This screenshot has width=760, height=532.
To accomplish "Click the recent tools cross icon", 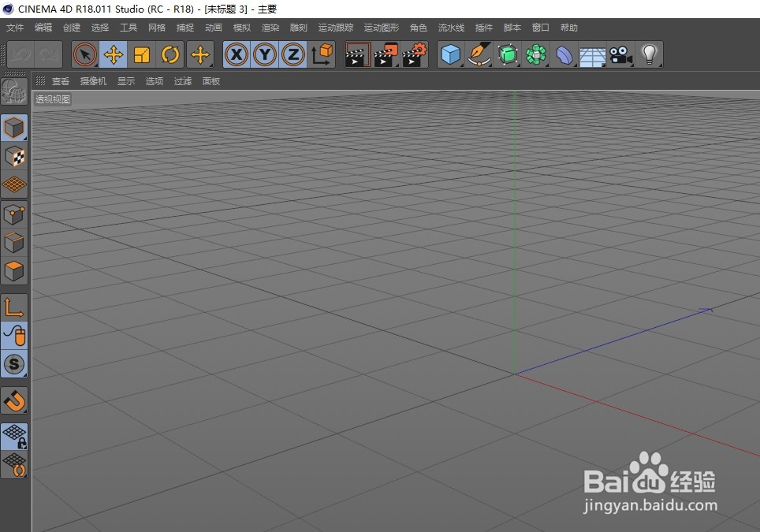I will [200, 54].
